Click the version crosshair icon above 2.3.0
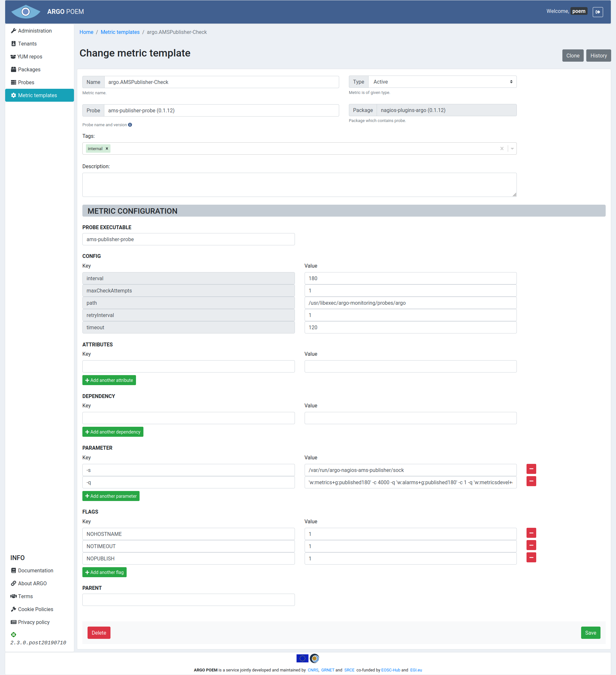 pos(13,634)
